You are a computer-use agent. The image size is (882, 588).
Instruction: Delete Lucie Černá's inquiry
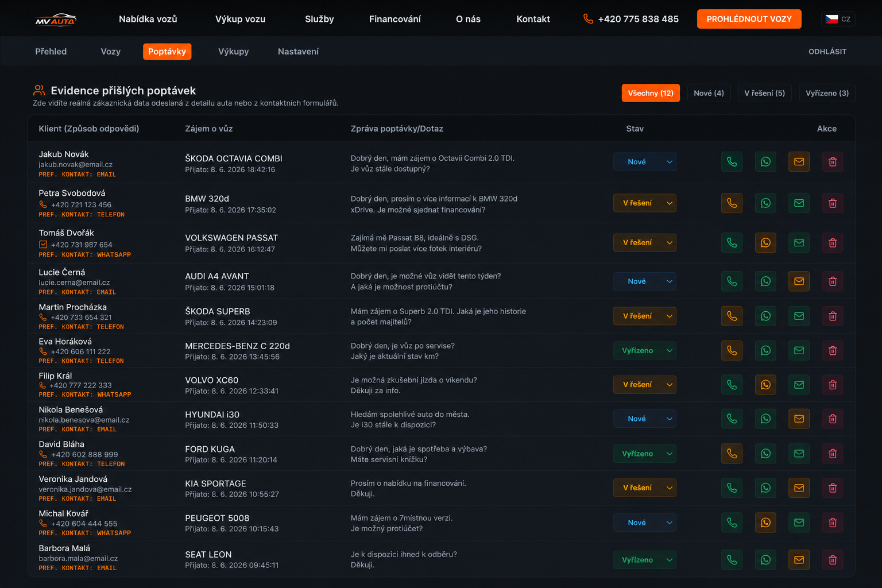coord(833,281)
